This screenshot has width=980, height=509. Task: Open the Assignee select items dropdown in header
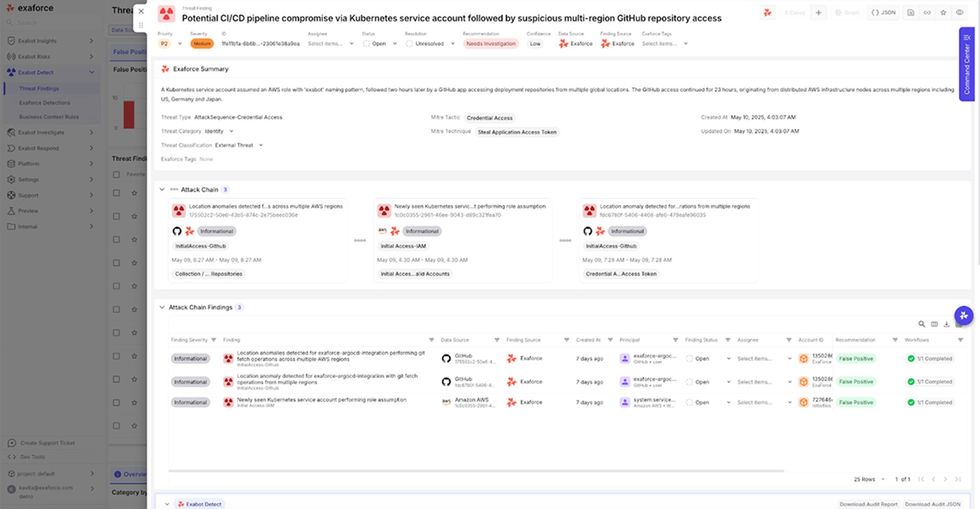coord(331,44)
